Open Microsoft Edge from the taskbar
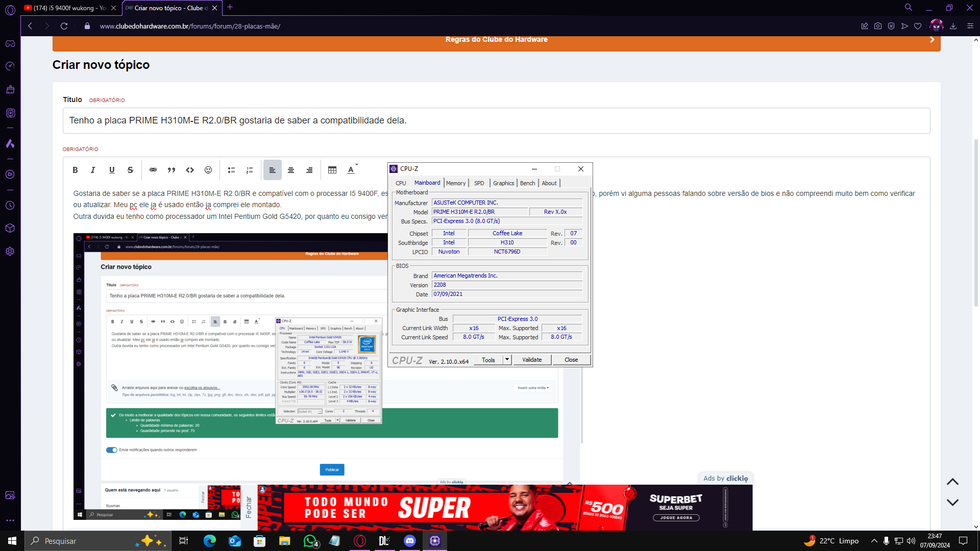The image size is (980, 551). point(209,541)
